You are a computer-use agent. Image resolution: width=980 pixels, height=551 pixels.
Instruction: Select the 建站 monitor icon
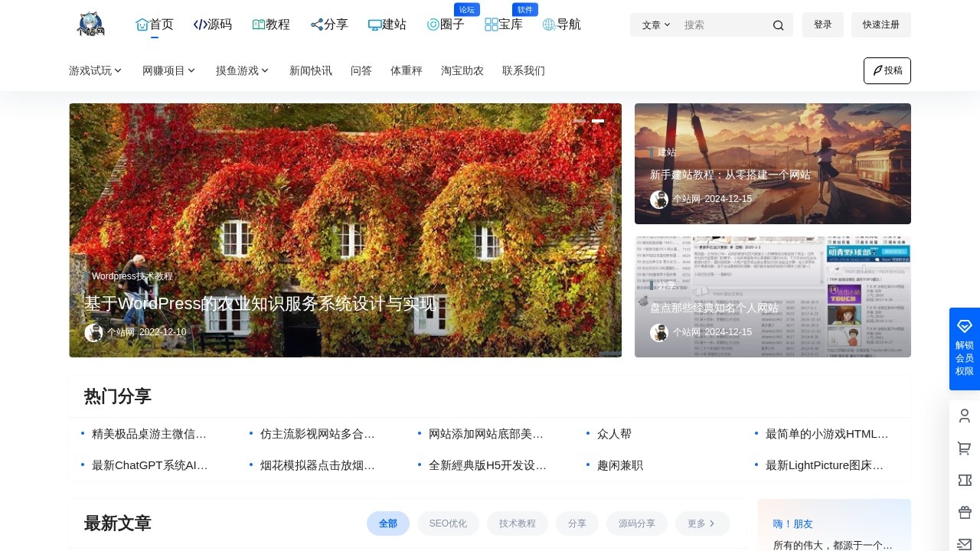point(374,24)
